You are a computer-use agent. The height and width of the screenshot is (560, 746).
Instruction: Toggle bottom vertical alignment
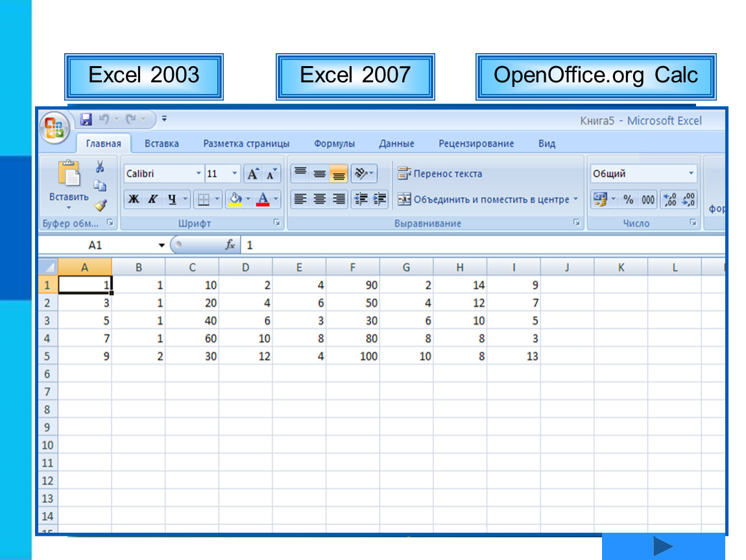pyautogui.click(x=339, y=174)
